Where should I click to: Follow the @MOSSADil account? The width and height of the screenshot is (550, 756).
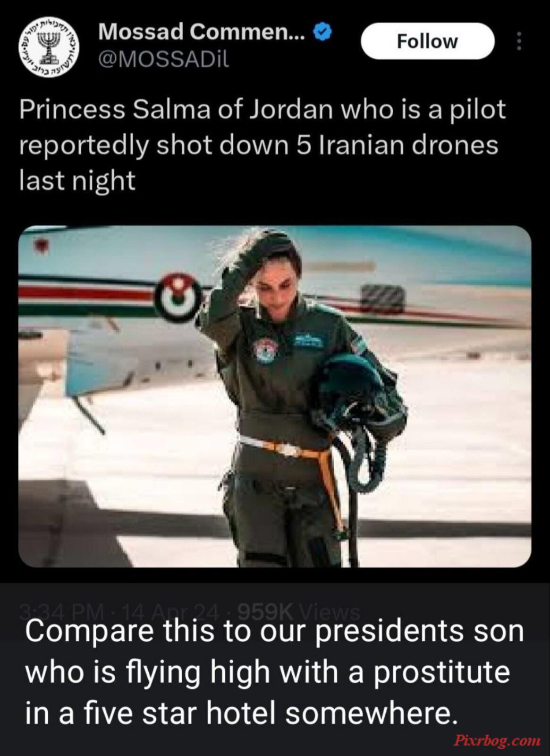point(427,41)
